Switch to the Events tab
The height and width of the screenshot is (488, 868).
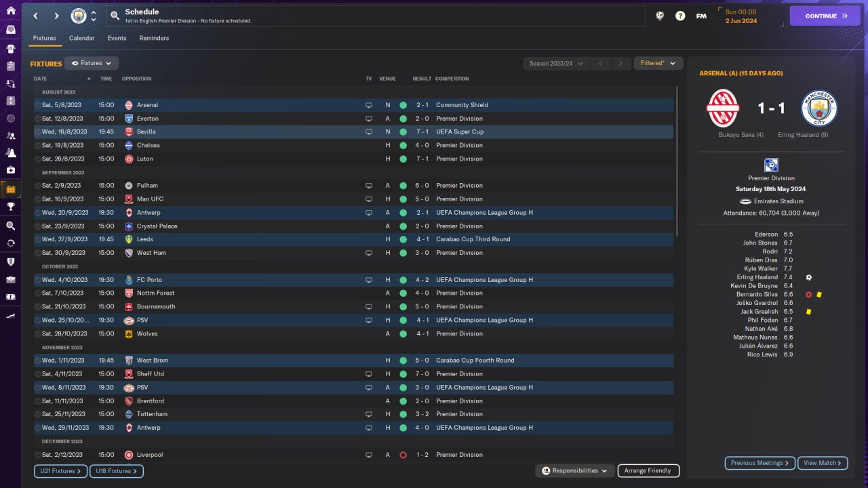pos(117,38)
